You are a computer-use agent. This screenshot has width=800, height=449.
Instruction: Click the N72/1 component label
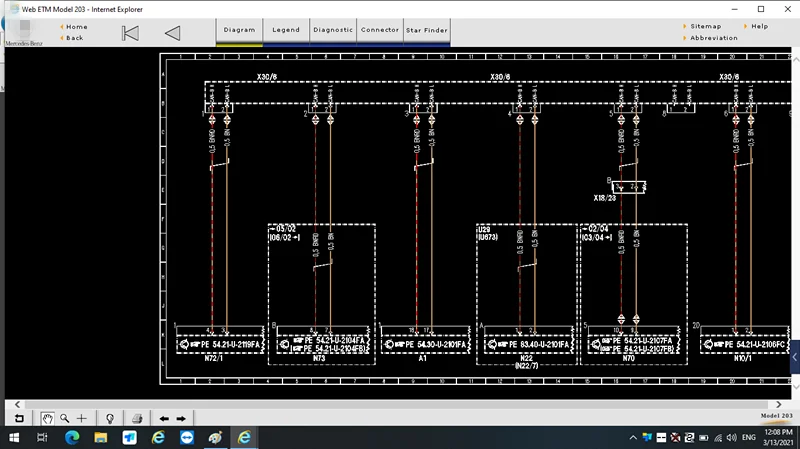214,358
